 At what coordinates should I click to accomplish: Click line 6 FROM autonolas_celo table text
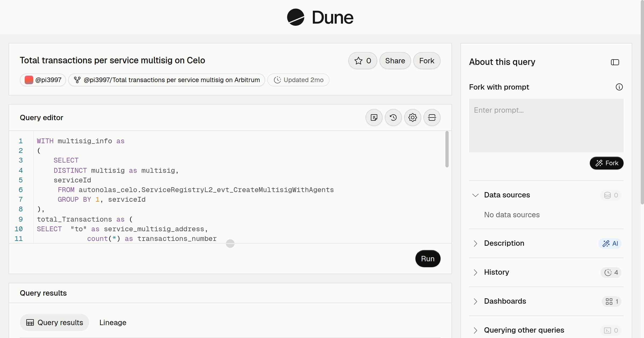[x=196, y=190]
